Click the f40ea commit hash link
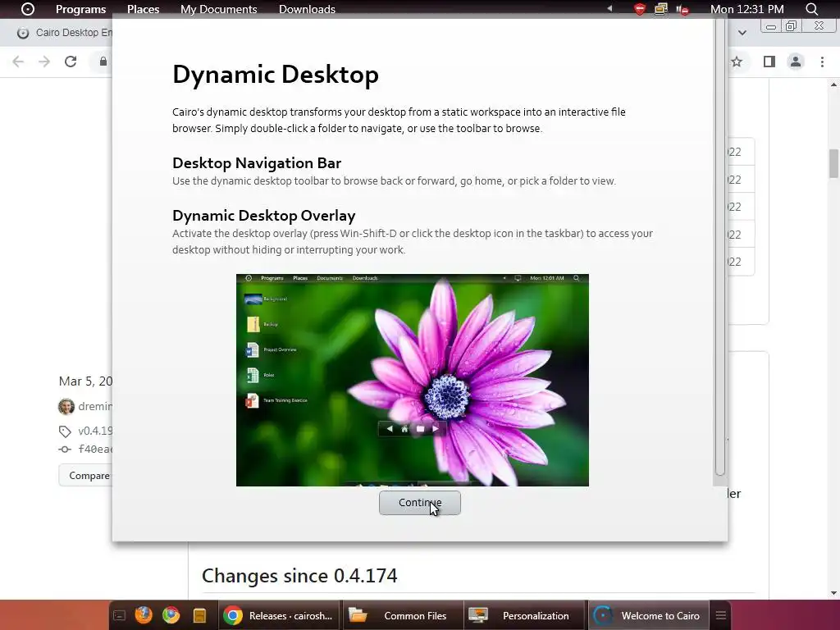 click(x=95, y=449)
